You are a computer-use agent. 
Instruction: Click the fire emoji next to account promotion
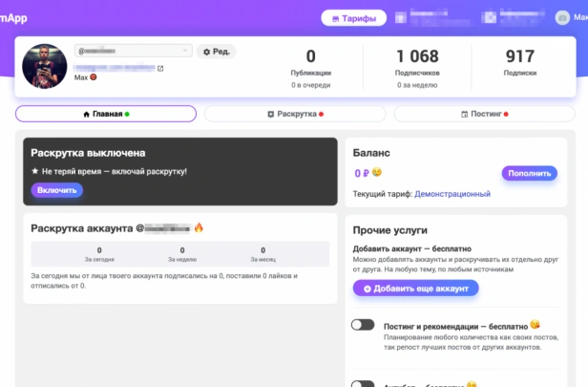point(199,227)
